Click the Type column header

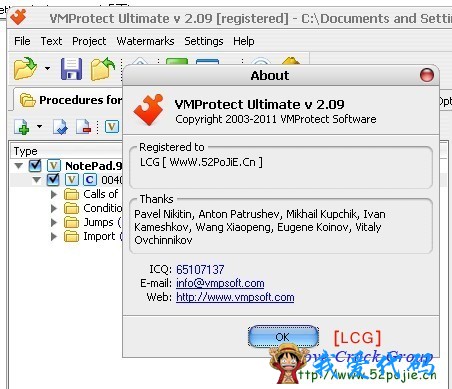[x=67, y=151]
